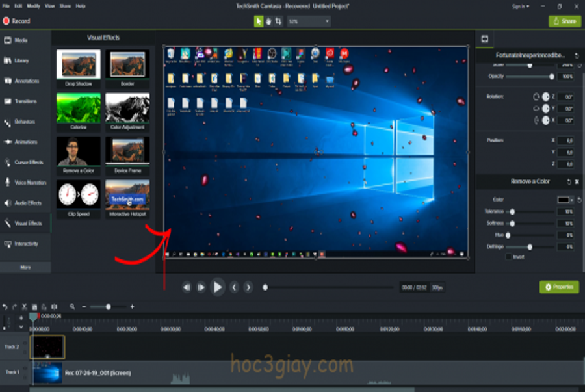Open the Sign in dropdown
Viewport: 585px width, 392px height.
(520, 7)
